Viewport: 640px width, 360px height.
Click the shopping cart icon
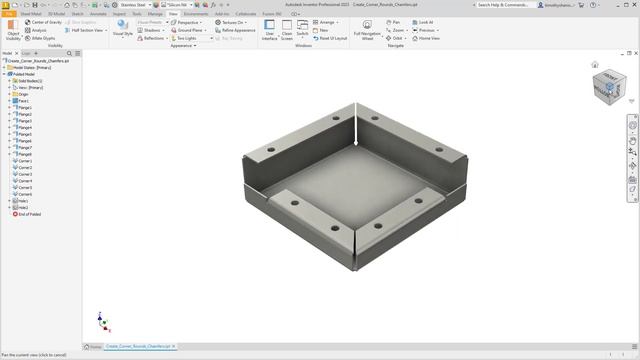[x=581, y=5]
